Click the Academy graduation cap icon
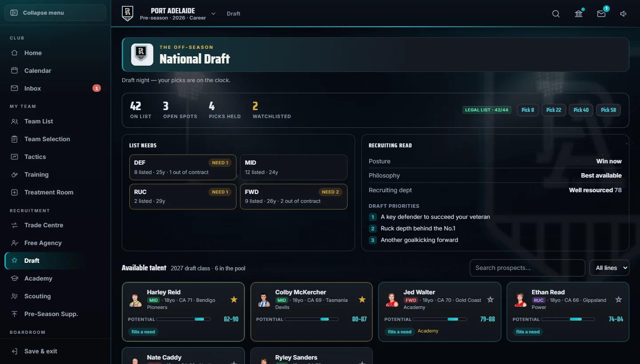640x364 pixels. [x=15, y=278]
